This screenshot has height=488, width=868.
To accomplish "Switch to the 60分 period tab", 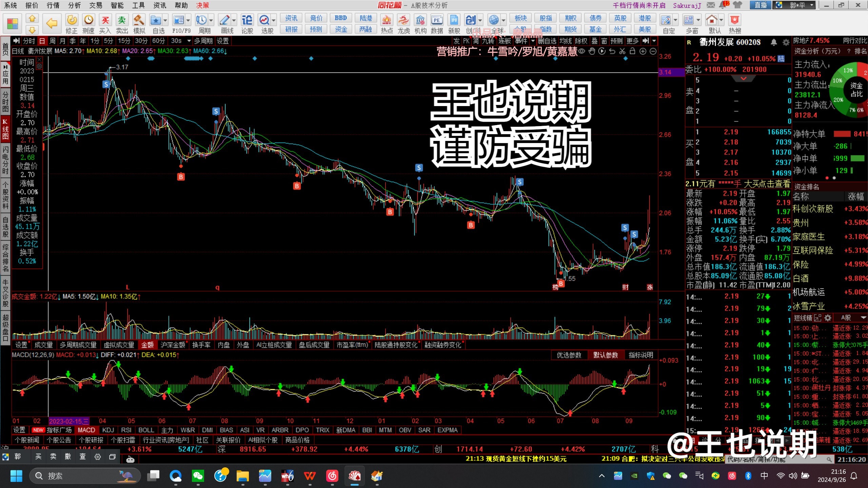I will (158, 41).
